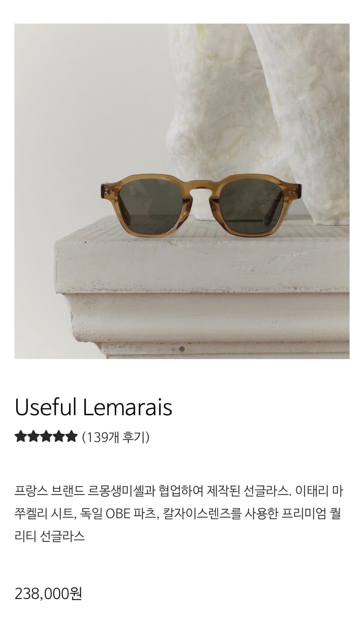
Task: Open the sunglasses product photo
Action: click(182, 191)
